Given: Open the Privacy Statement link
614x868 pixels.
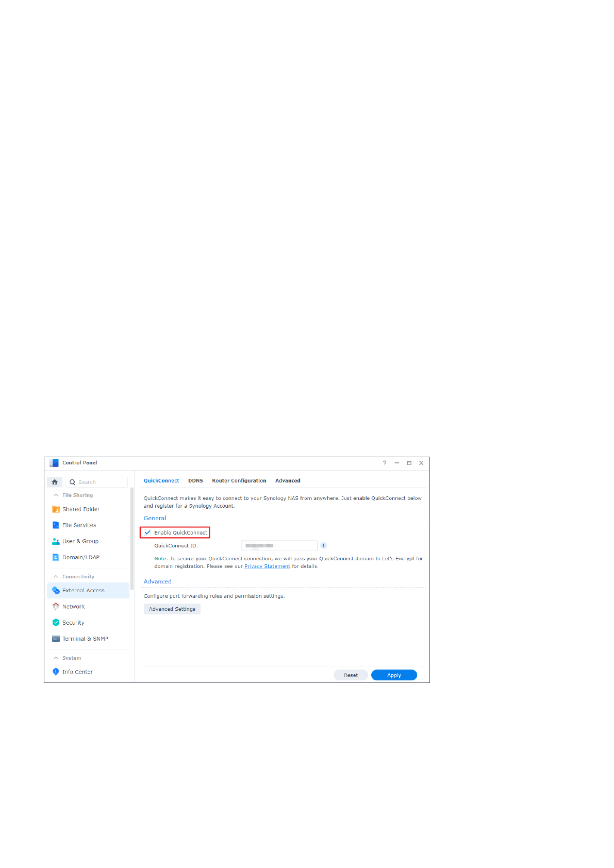Looking at the screenshot, I should (267, 566).
